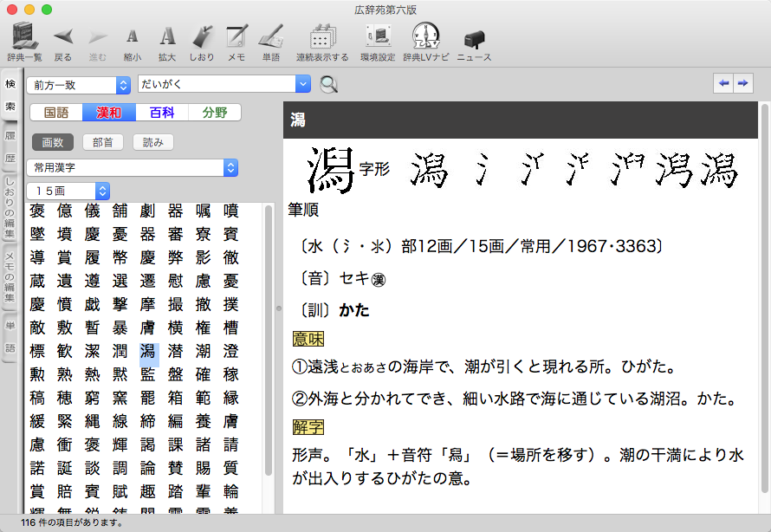The image size is (771, 532).
Task: Select kanji 潟 in the list
Action: pyautogui.click(x=148, y=351)
